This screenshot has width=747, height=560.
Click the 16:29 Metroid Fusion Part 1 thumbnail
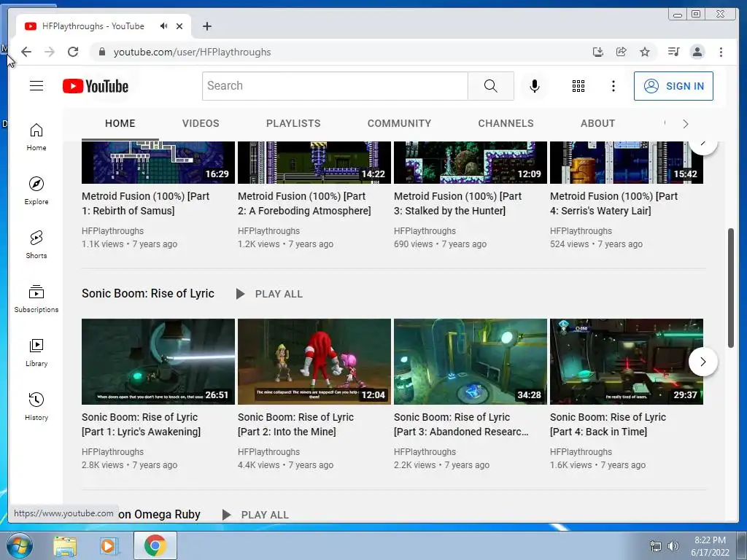[158, 163]
